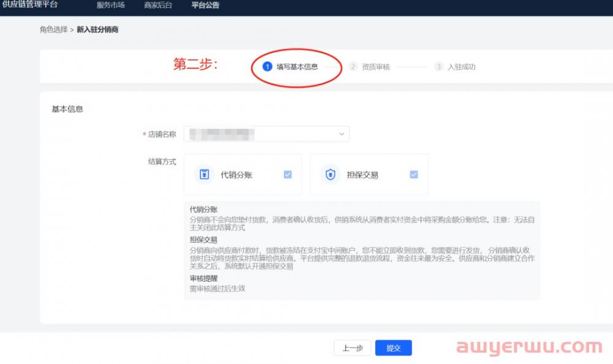613x364 pixels.
Task: Uncheck the 担保交易 checkbox
Action: 414,175
